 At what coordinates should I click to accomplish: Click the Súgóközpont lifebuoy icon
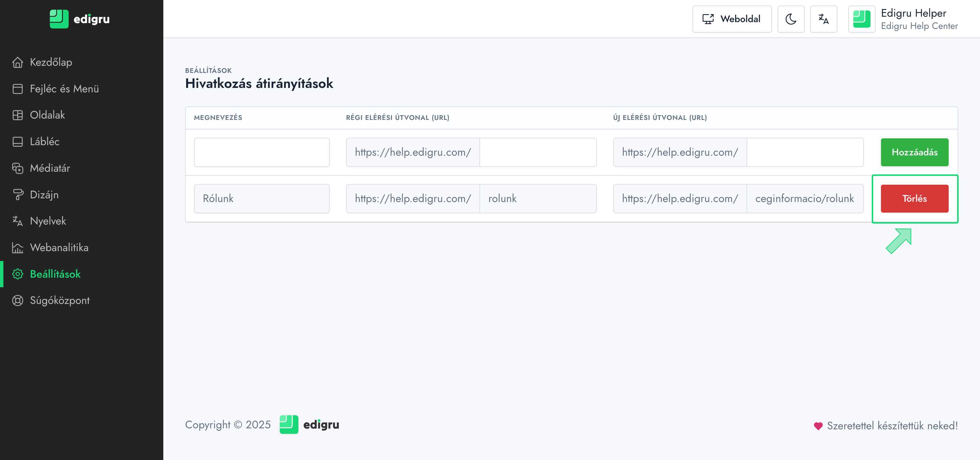(x=17, y=301)
